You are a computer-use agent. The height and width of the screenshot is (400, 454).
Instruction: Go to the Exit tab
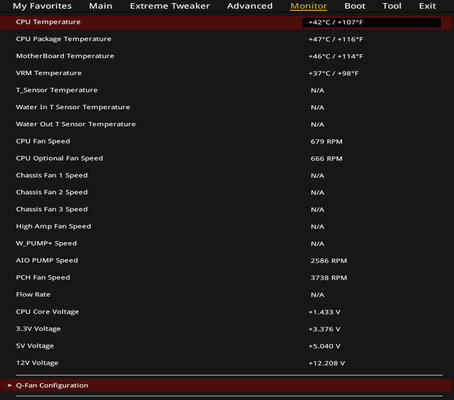coord(427,6)
